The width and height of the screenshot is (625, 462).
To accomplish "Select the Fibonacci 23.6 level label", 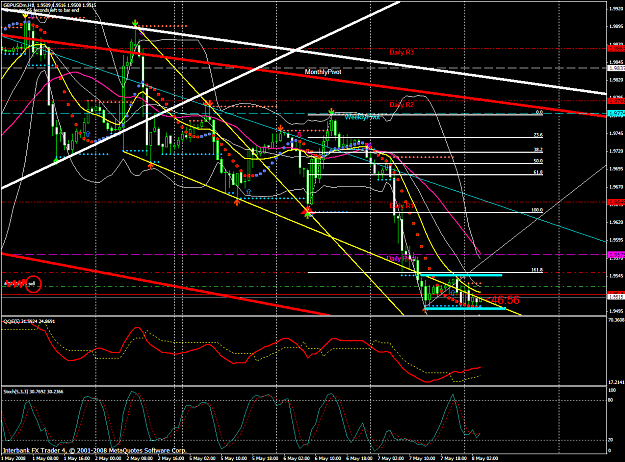I will click(x=538, y=135).
